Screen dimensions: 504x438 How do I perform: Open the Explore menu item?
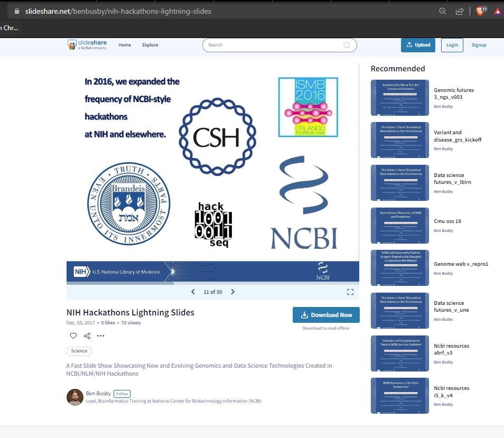(150, 45)
